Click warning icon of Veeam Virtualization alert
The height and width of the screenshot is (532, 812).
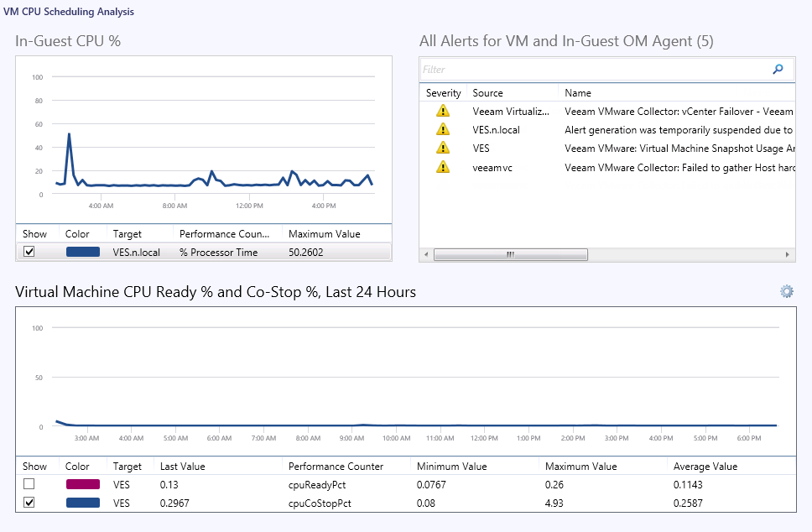coord(443,111)
